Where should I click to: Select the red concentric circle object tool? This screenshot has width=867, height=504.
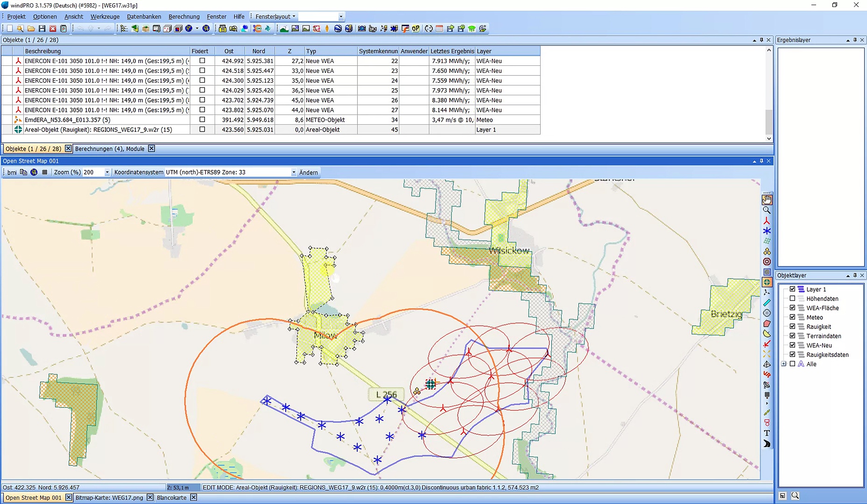(767, 262)
